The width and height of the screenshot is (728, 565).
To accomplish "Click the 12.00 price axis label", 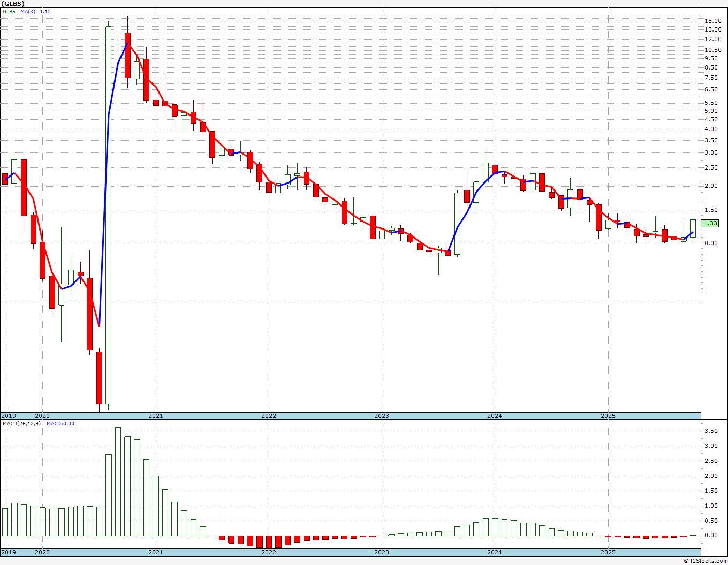I will (x=712, y=40).
